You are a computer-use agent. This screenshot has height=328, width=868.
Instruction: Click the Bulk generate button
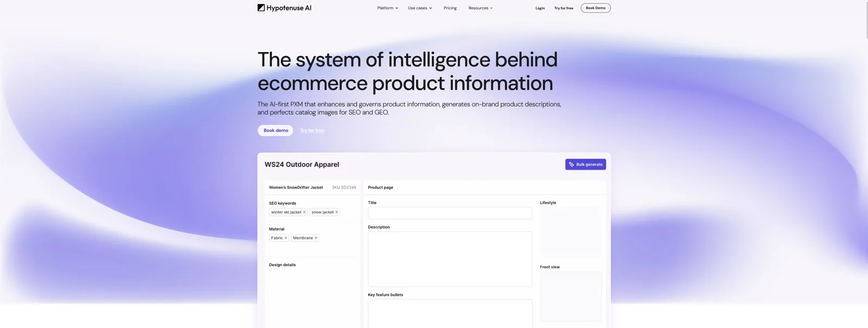[585, 165]
